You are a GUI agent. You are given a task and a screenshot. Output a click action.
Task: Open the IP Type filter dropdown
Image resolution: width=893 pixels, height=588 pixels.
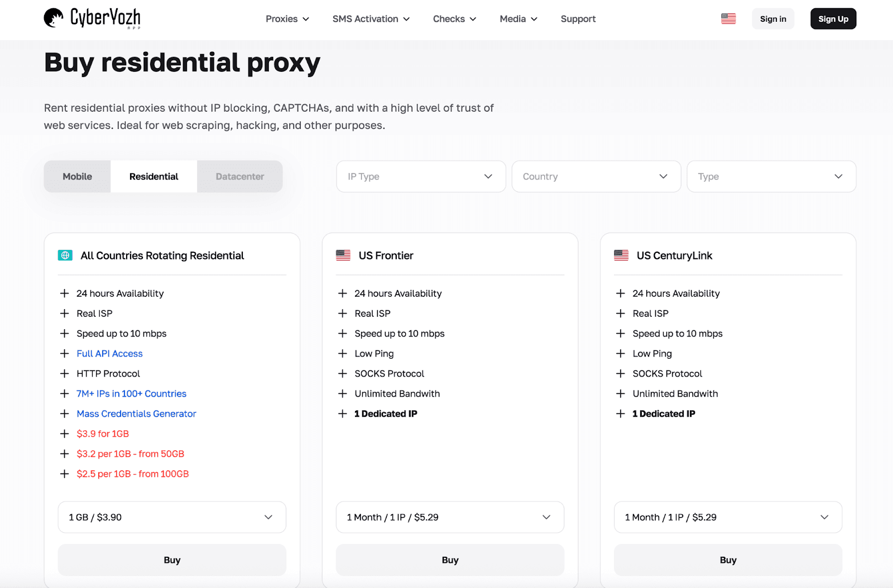[x=421, y=176]
